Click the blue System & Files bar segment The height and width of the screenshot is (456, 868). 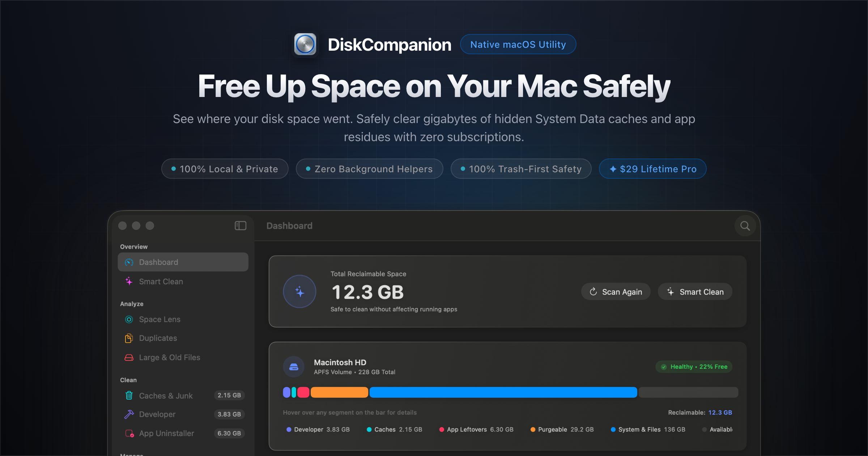click(503, 392)
